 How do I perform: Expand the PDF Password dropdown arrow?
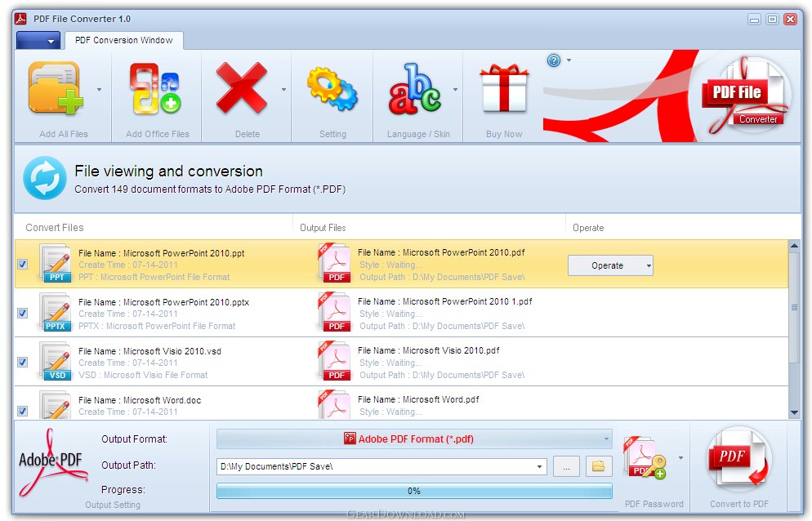pos(681,458)
